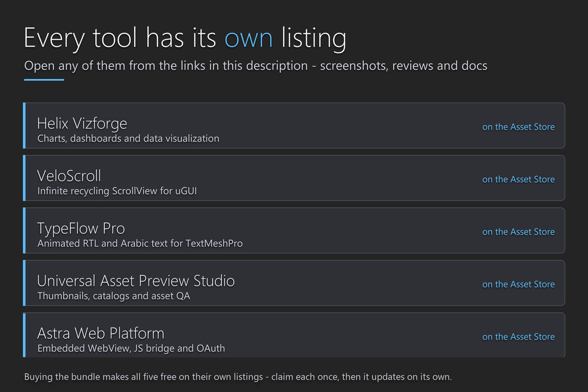Open the Asset Store link for VeloScroll
588x392 pixels.
pos(518,179)
